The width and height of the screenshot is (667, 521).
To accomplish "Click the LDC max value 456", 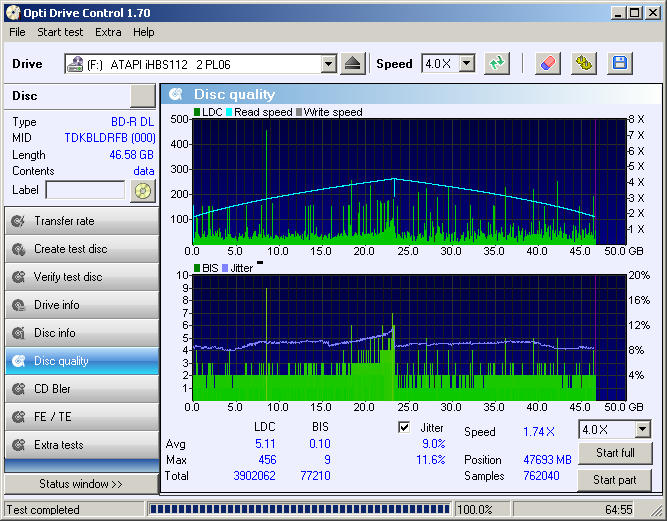I will click(x=267, y=460).
